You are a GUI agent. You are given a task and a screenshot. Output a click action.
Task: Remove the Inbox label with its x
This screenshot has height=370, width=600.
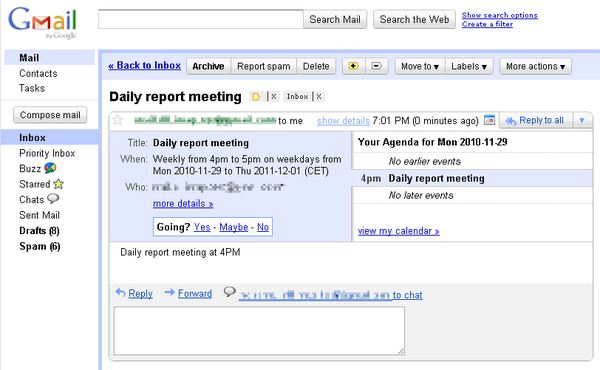tap(319, 97)
